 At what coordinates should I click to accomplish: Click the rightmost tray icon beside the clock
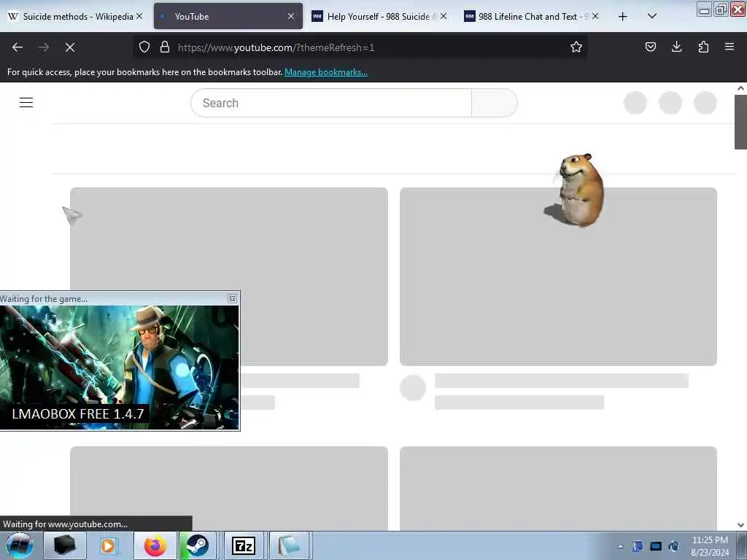(673, 546)
